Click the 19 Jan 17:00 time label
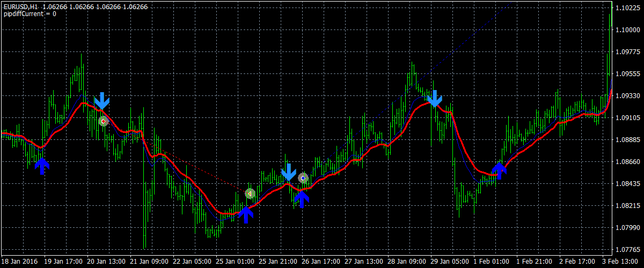Viewport: 644px width, 268px height. coord(63,262)
